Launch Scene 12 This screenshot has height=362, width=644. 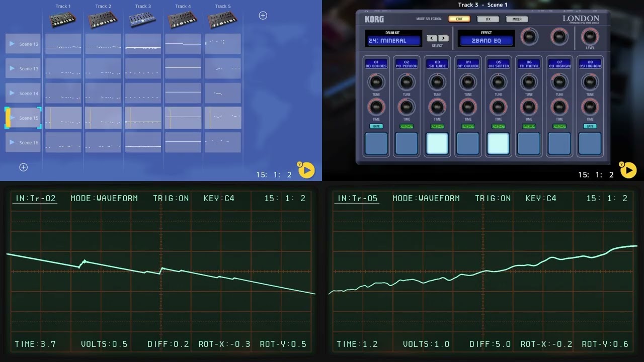click(23, 44)
